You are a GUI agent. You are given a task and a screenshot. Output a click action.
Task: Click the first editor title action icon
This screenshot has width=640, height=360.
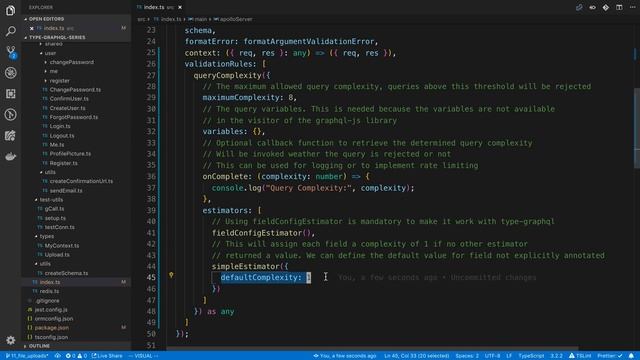(x=579, y=7)
